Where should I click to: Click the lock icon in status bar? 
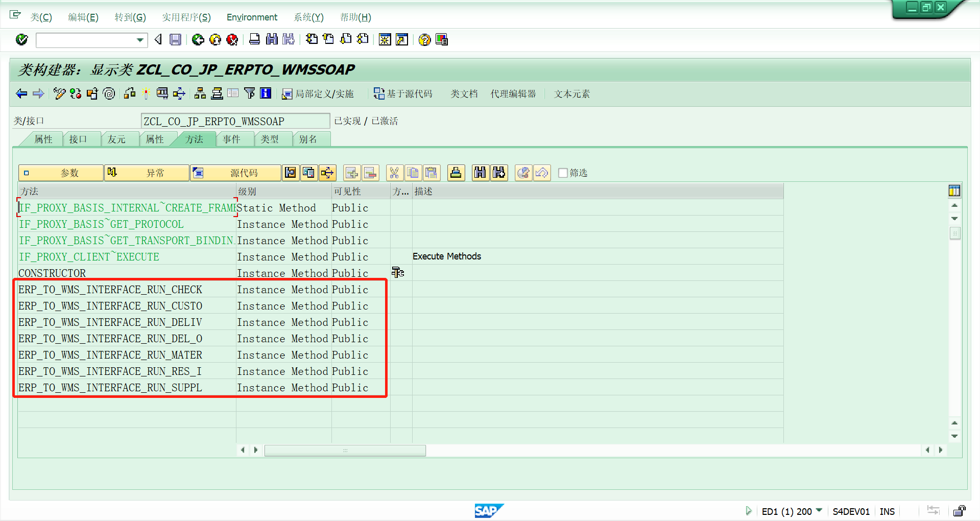pos(960,511)
